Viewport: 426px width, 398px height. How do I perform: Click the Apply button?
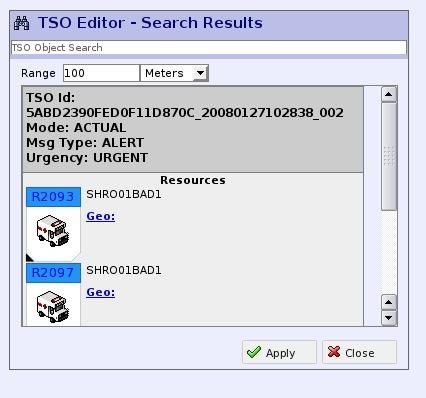point(279,352)
